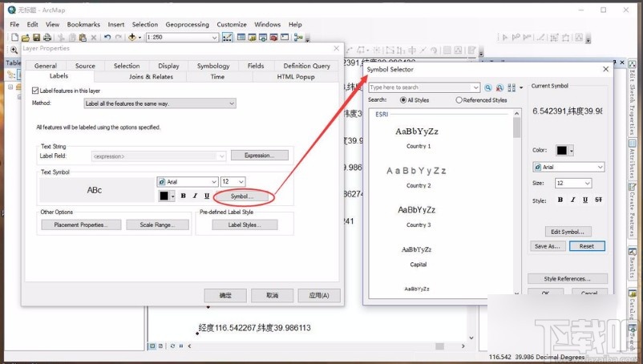Select the All Styles radio button

403,100
